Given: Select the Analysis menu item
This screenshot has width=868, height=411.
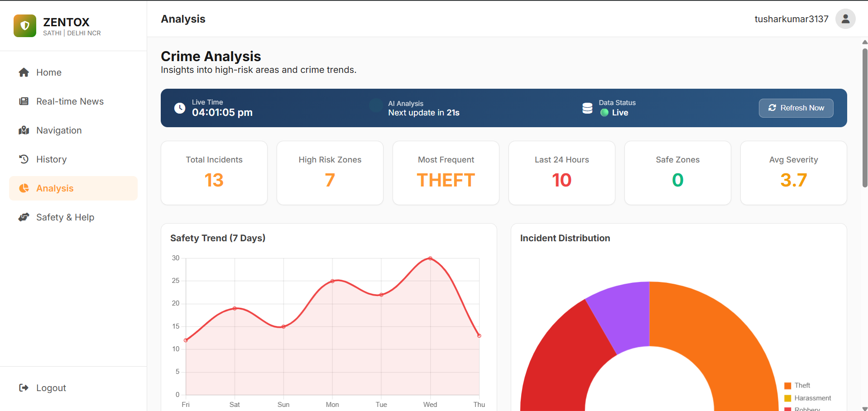Looking at the screenshot, I should click(x=73, y=188).
